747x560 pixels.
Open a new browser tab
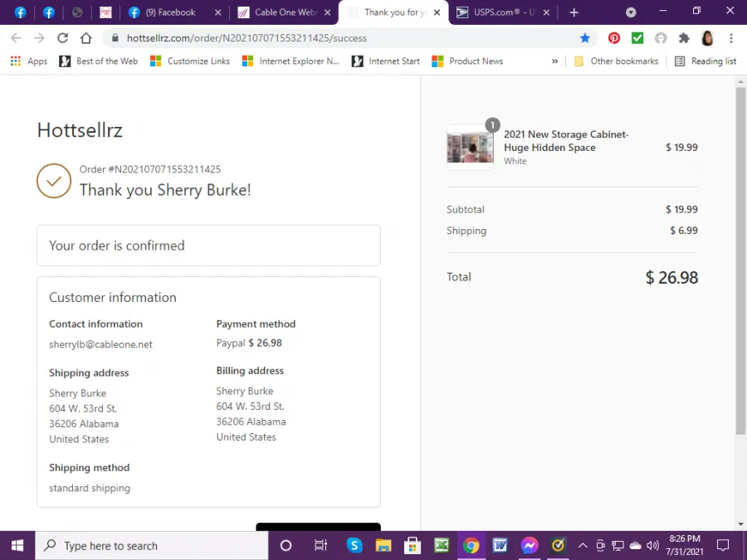(x=574, y=12)
